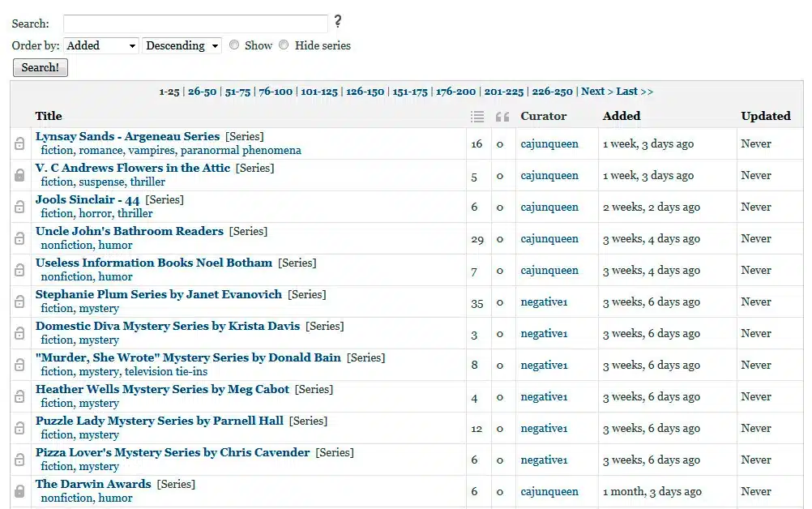Click lock icon beside Useless Information Books
812x509 pixels.
coord(19,270)
